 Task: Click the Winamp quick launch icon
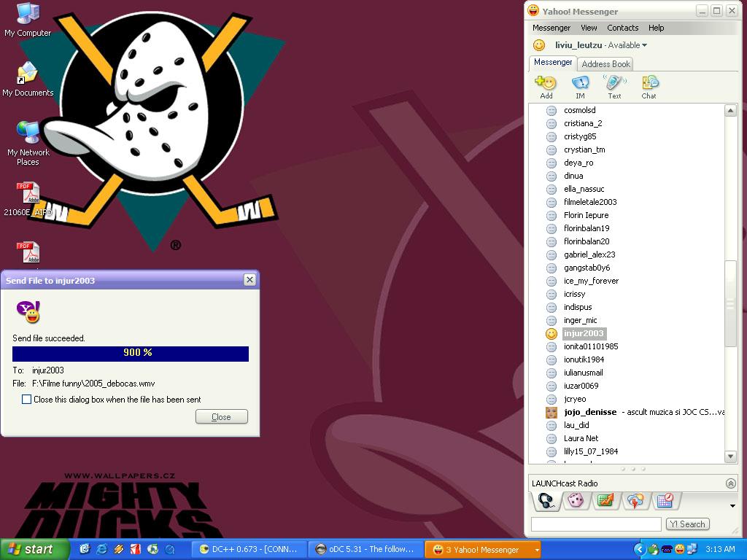119,549
